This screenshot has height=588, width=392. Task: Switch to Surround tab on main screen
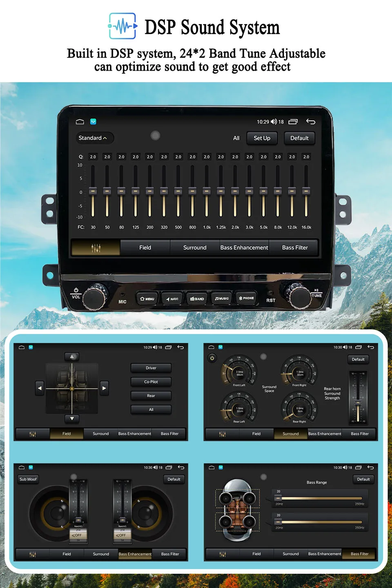(x=195, y=247)
